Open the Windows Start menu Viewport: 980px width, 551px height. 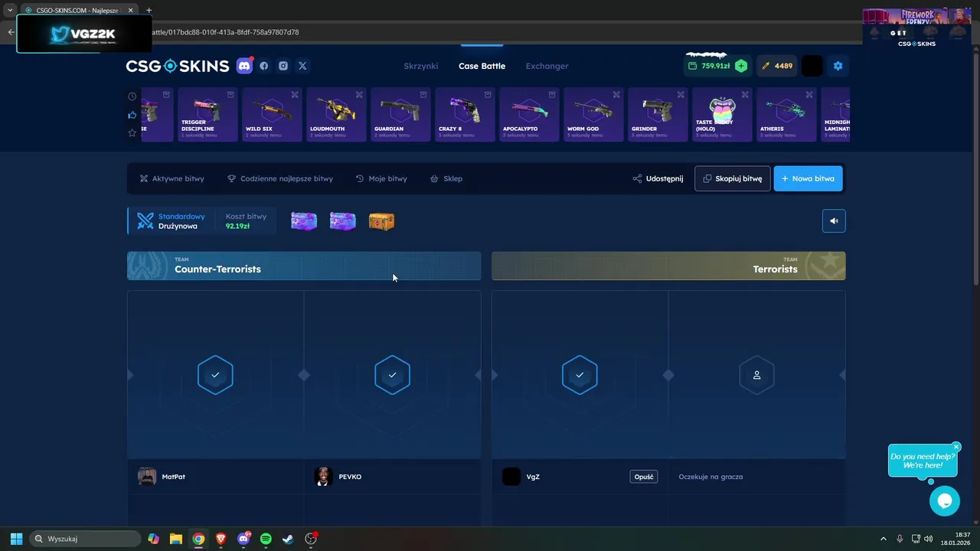[16, 539]
